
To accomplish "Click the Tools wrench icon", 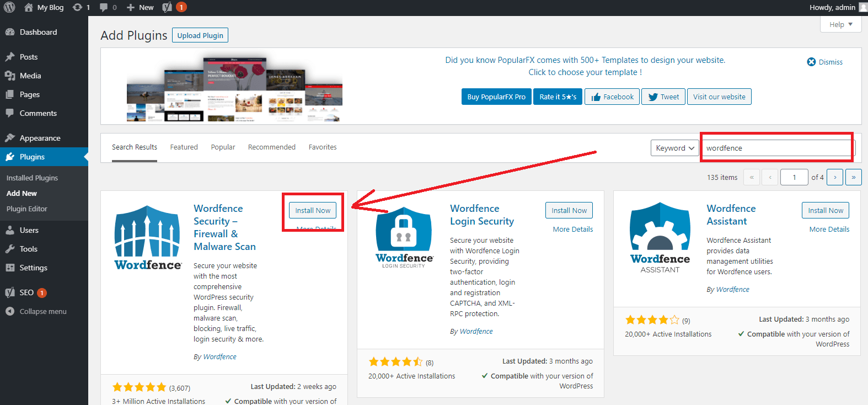I will coord(10,249).
